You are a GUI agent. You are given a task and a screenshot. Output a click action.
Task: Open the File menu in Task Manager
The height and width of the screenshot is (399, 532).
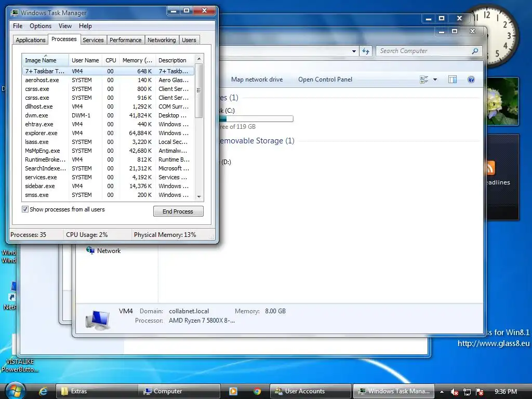18,26
